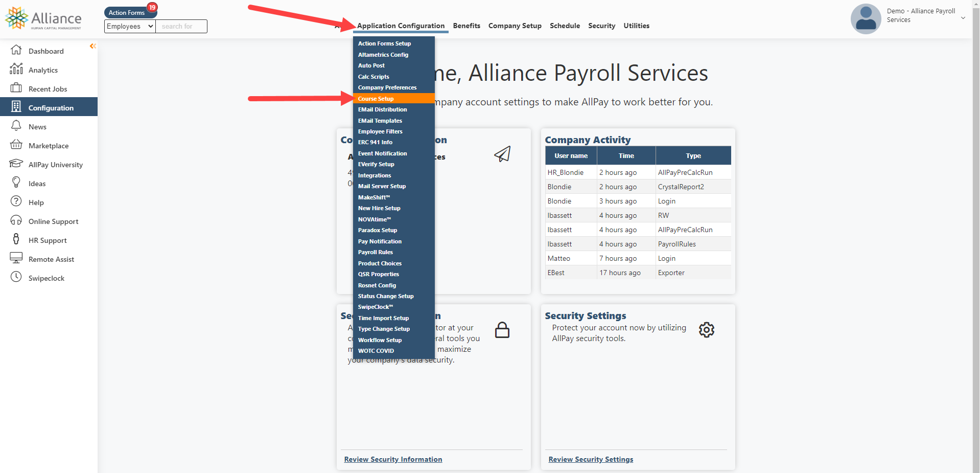Viewport: 980px width, 473px height.
Task: Click the User name column header
Action: 571,155
